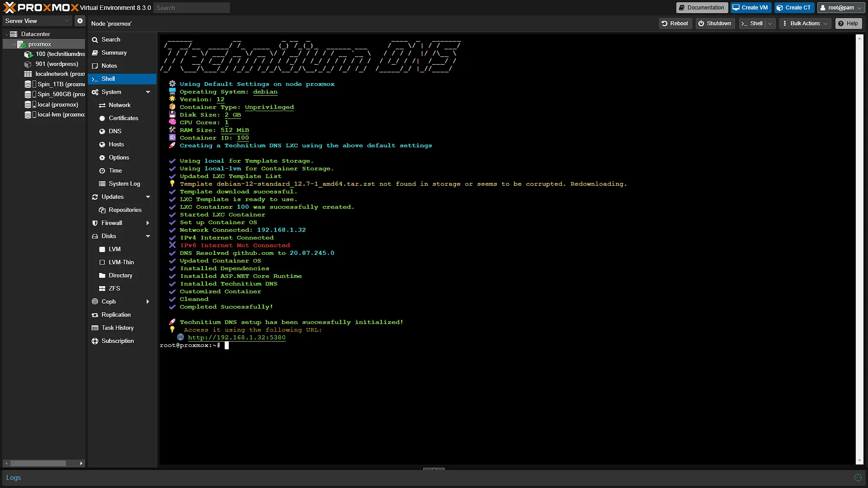Open the Bulk Actions dropdown
Screen dimensions: 868x488
806,23
